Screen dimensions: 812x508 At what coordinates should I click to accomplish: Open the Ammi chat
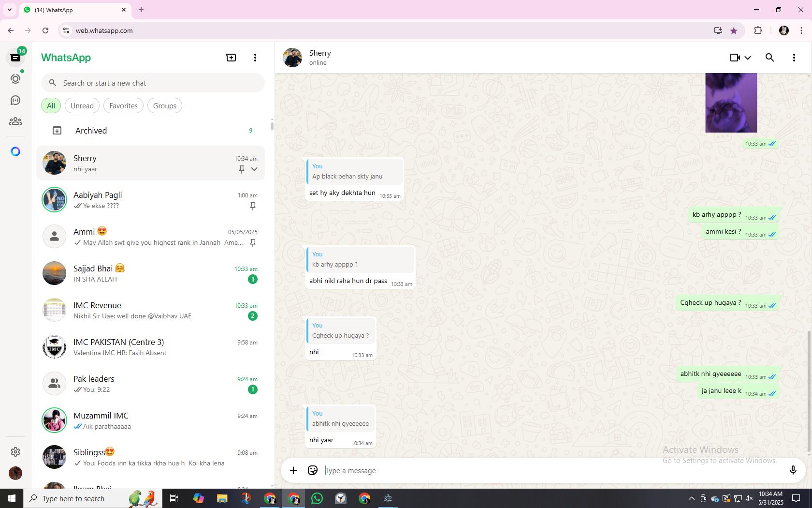150,237
